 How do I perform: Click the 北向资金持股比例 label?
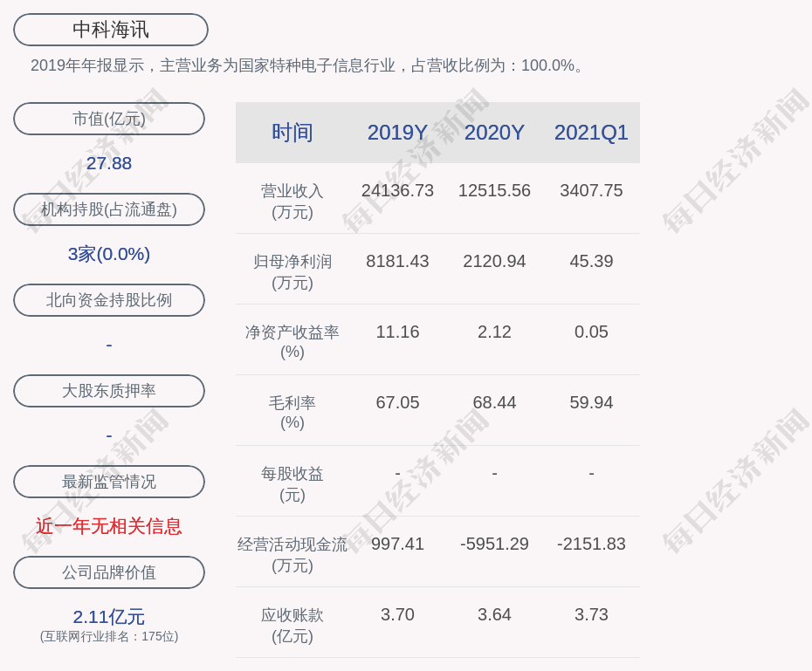click(x=109, y=300)
